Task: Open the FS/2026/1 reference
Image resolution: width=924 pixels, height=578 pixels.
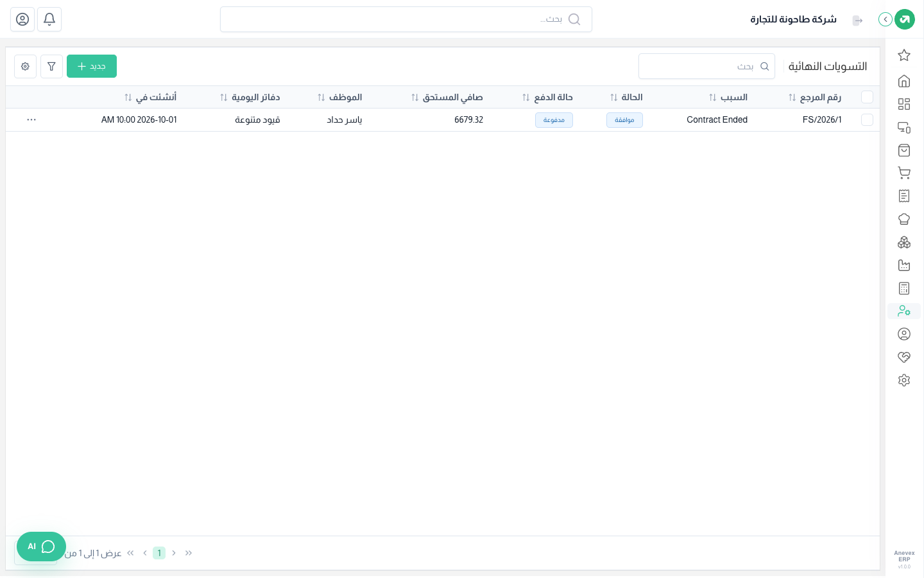Action: click(822, 120)
